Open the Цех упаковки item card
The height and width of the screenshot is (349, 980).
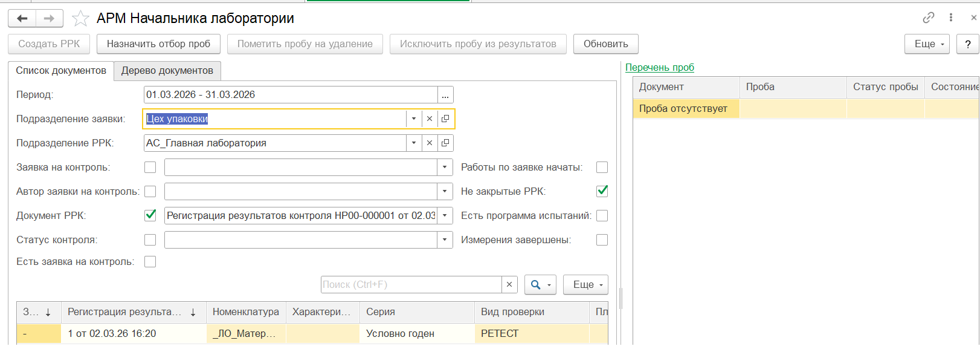coord(445,119)
